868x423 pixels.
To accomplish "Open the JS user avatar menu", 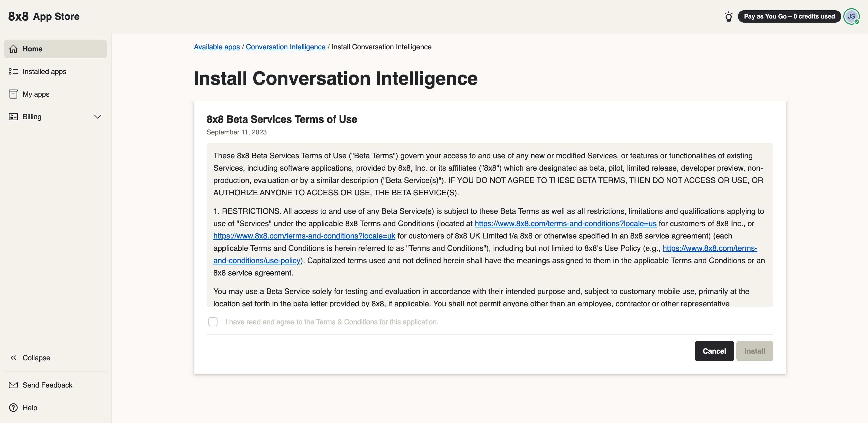I will (x=851, y=16).
